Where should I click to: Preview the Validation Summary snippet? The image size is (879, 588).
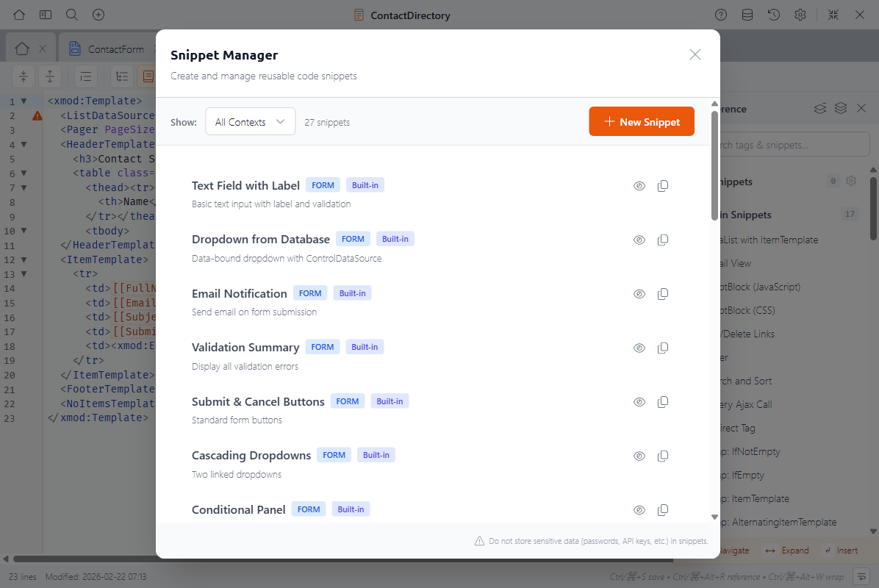(639, 348)
